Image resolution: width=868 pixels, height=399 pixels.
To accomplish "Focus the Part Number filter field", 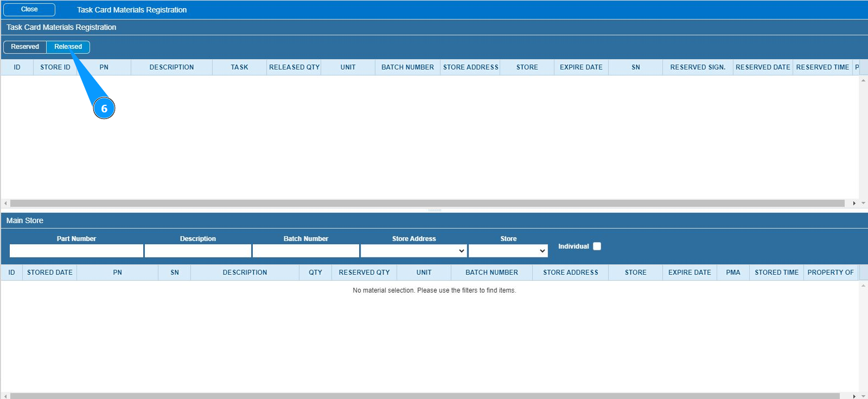I will tap(76, 251).
